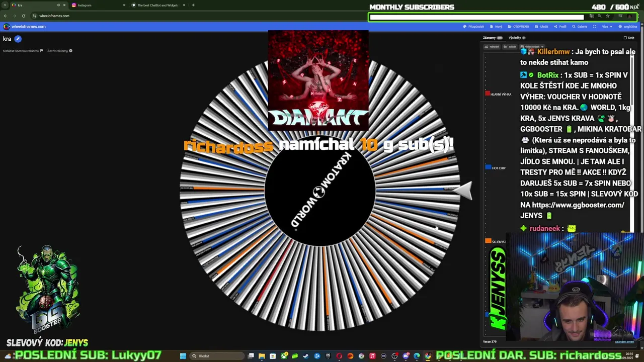Open Přizpůsobit customize option in blue toolbar

473,27
